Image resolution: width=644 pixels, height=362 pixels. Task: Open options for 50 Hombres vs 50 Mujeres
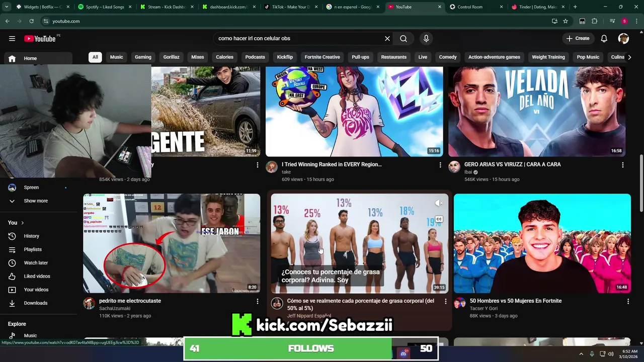pyautogui.click(x=628, y=302)
